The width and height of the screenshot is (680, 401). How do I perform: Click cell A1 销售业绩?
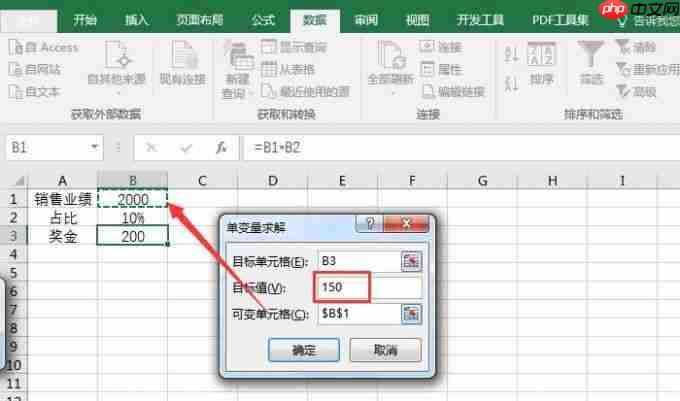62,199
